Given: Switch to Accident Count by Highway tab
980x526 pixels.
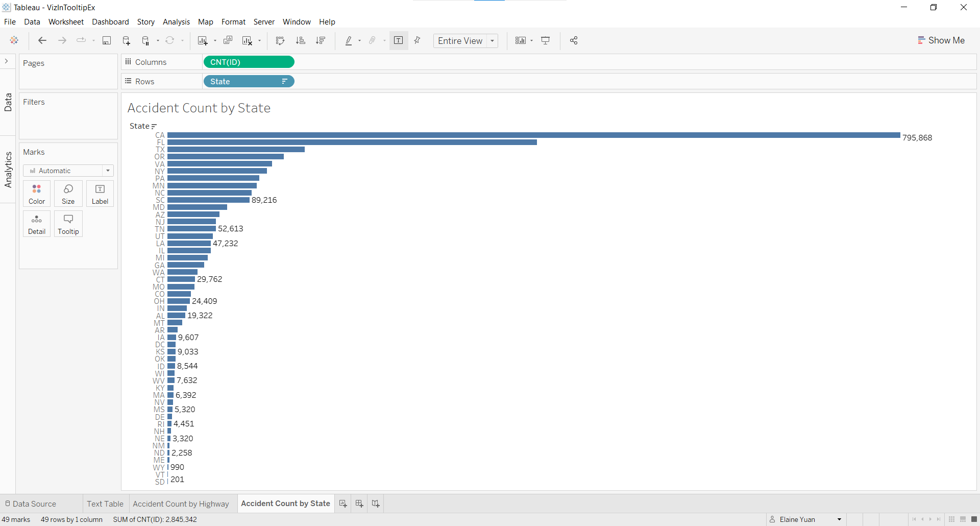Looking at the screenshot, I should click(181, 504).
